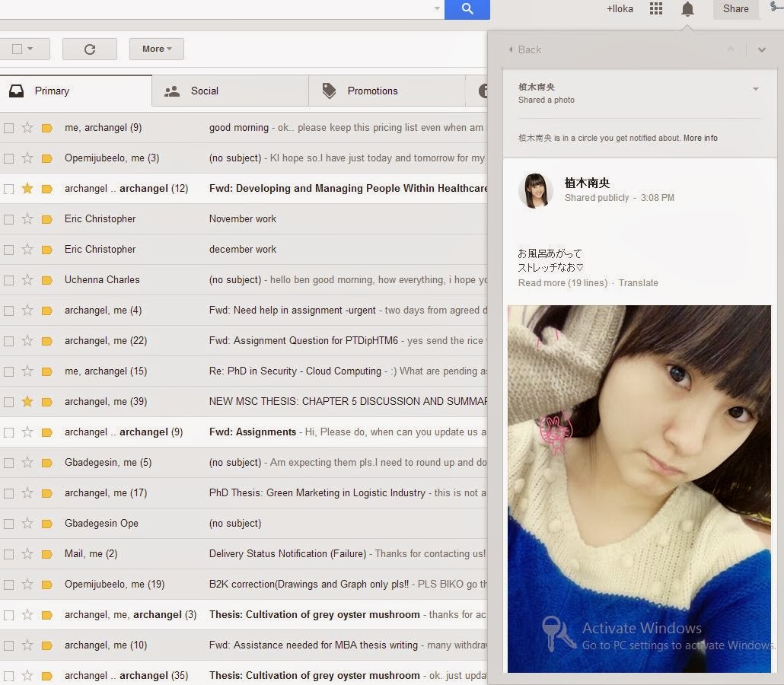
Task: Open the search options dropdown arrow
Action: click(x=437, y=8)
